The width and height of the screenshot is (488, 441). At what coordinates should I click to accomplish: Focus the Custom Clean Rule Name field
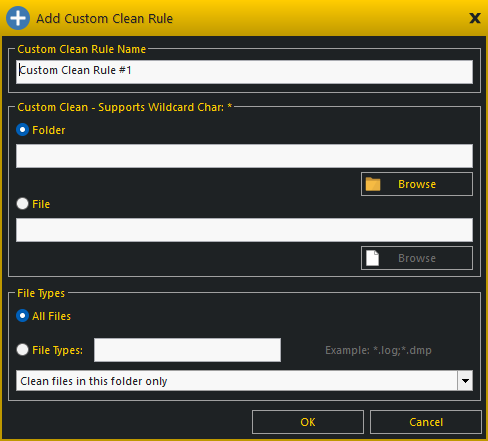coord(244,72)
